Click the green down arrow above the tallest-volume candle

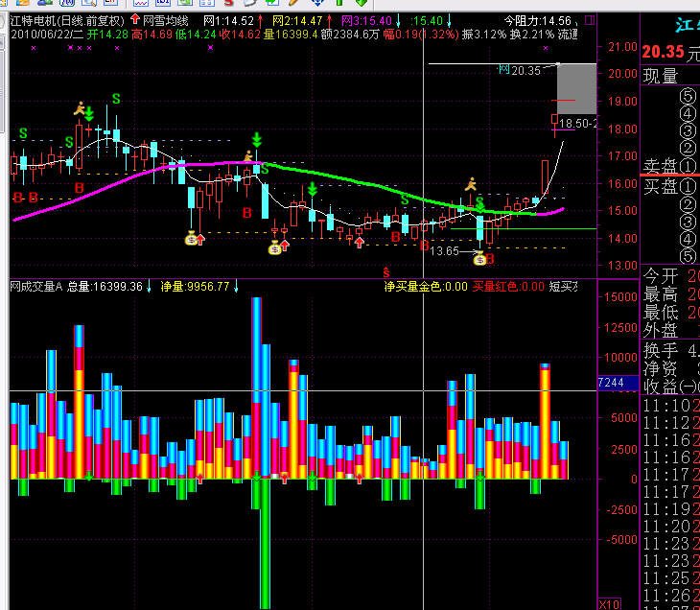click(257, 139)
